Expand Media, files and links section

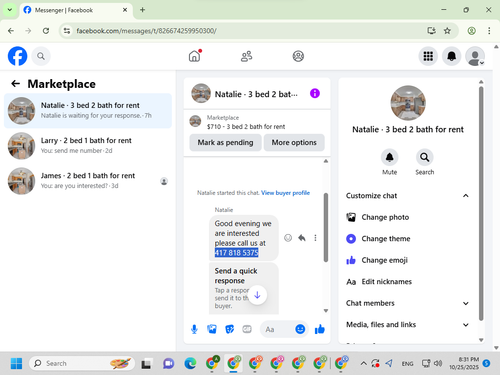coord(407,325)
